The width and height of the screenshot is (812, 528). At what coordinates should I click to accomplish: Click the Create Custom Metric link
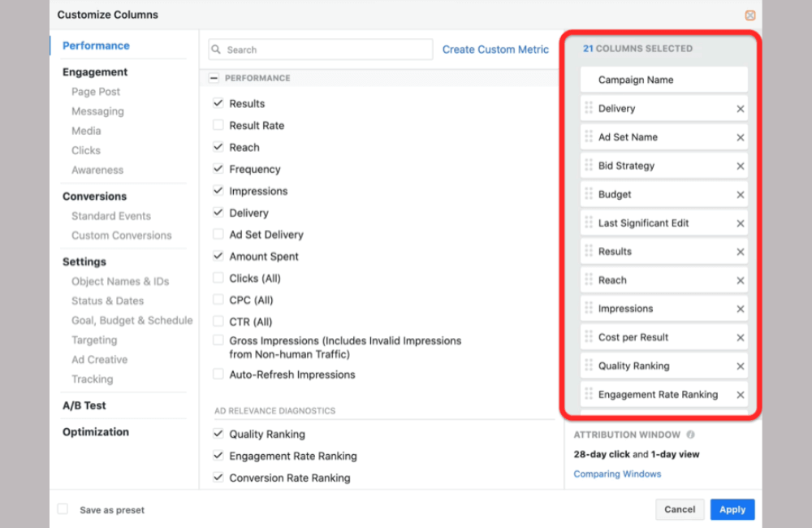click(x=495, y=50)
